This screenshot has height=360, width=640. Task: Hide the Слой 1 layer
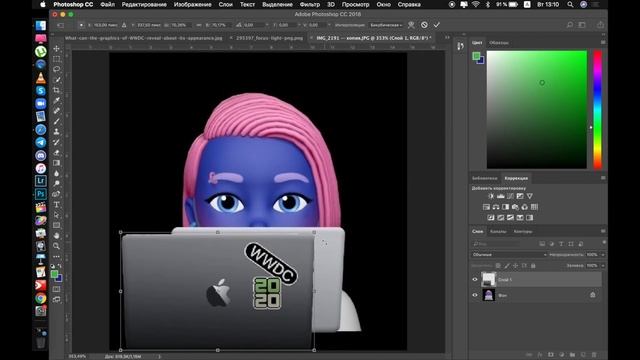(475, 280)
